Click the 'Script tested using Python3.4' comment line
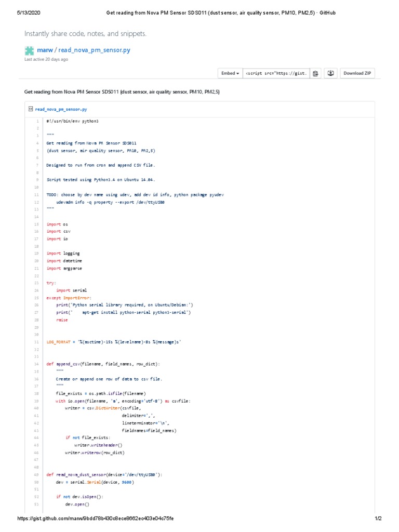The height and width of the screenshot is (532, 399). pos(101,180)
